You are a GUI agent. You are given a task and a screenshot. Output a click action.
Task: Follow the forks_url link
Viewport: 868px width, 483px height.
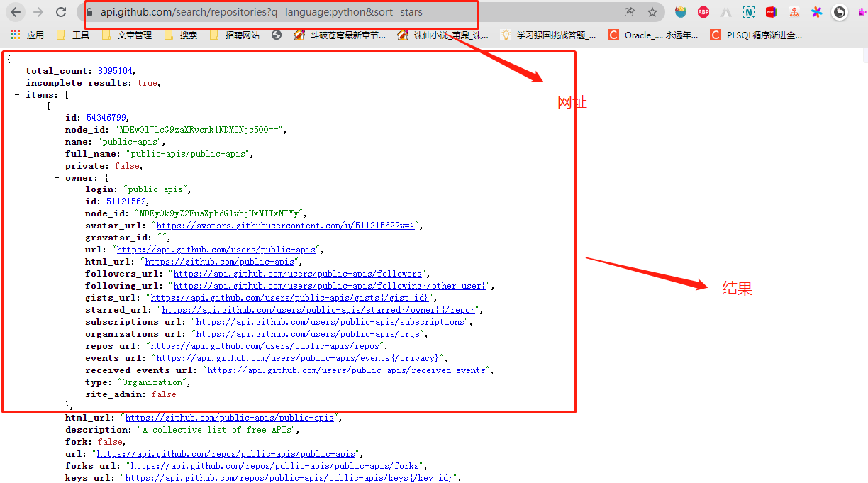tap(275, 466)
